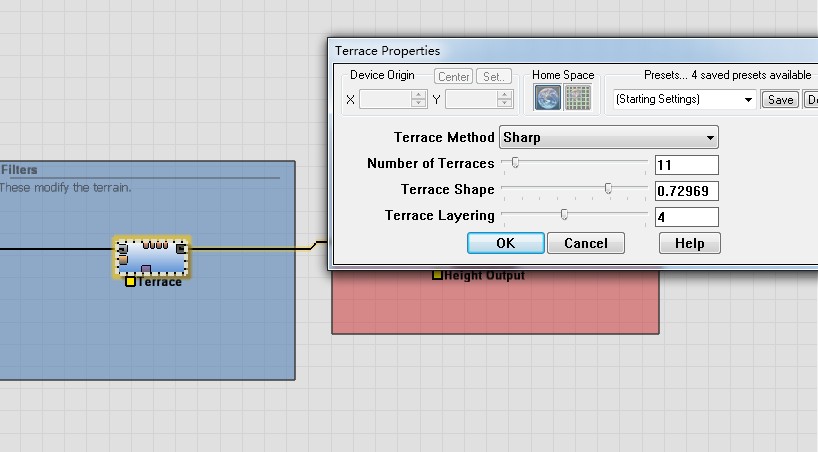
Task: Click the Device Origin Y input field
Action: coord(472,99)
